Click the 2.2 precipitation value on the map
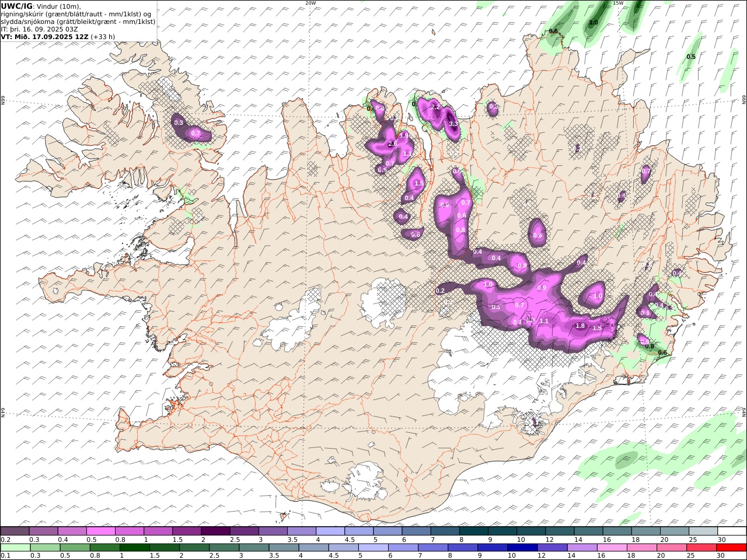This screenshot has width=747, height=560. 435,107
